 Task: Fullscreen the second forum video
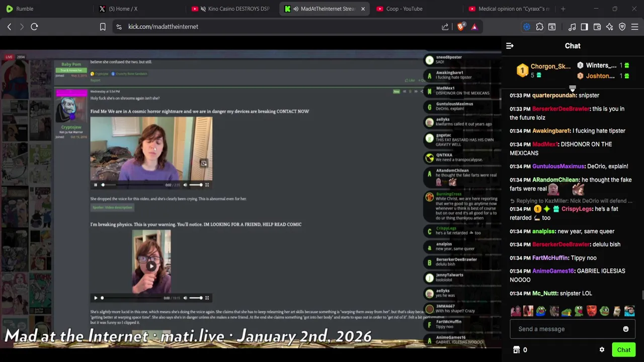pos(207,298)
